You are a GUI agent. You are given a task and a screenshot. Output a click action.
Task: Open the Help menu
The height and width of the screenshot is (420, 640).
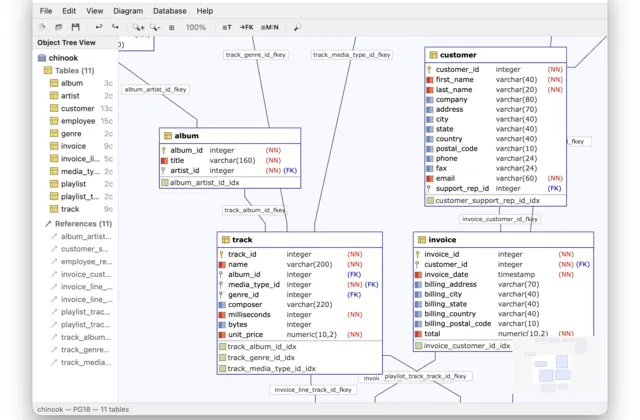[x=205, y=11]
